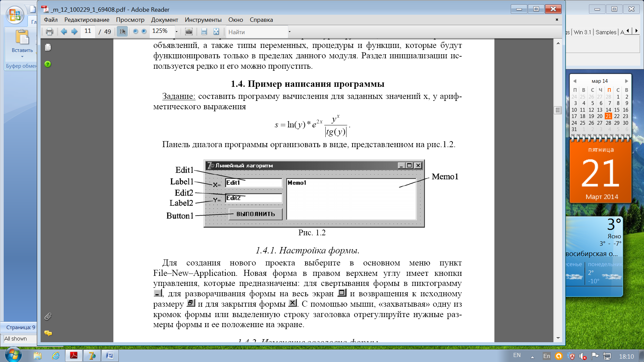Open the Просмотр menu
Viewport: 644px width, 362px height.
point(130,20)
